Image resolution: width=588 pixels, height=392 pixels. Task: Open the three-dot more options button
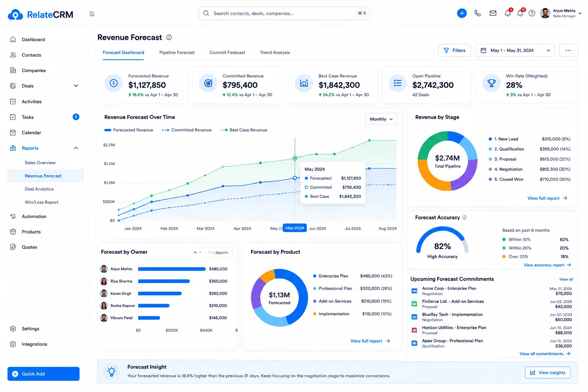coord(568,51)
